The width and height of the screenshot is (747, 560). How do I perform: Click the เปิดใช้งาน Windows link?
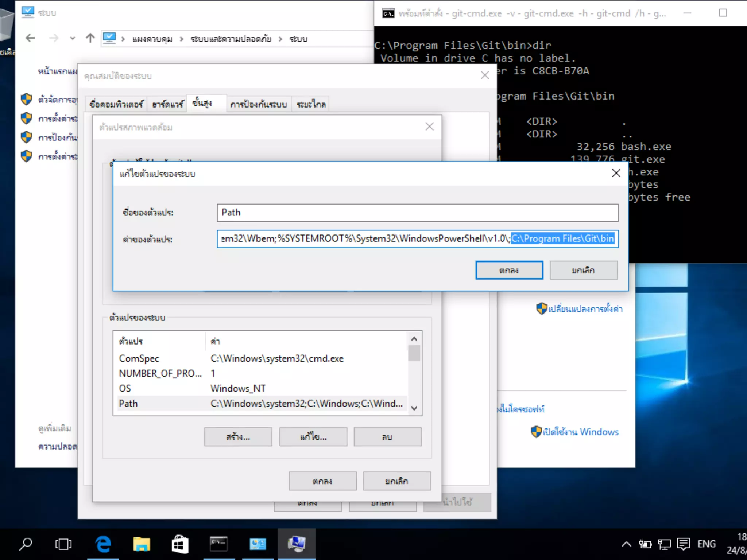[x=581, y=432]
